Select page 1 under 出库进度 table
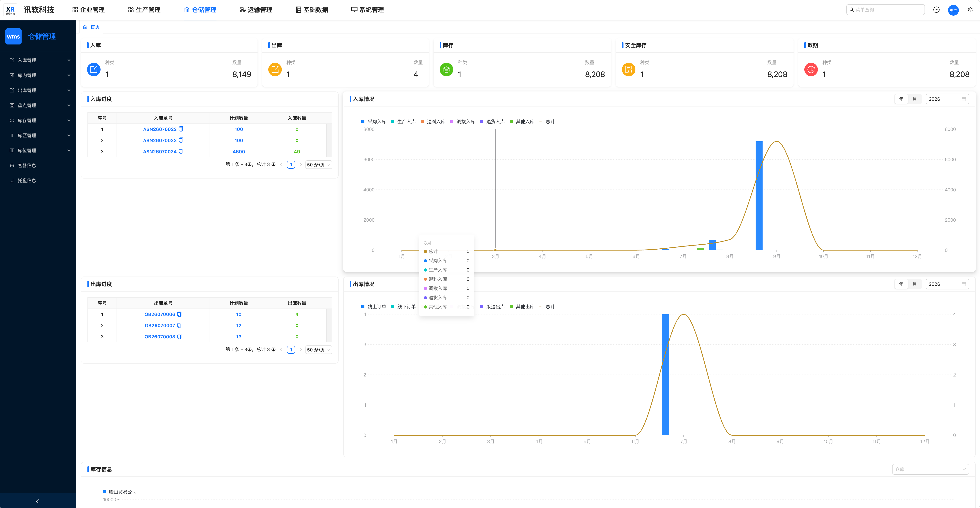Viewport: 980px width, 508px height. point(291,350)
